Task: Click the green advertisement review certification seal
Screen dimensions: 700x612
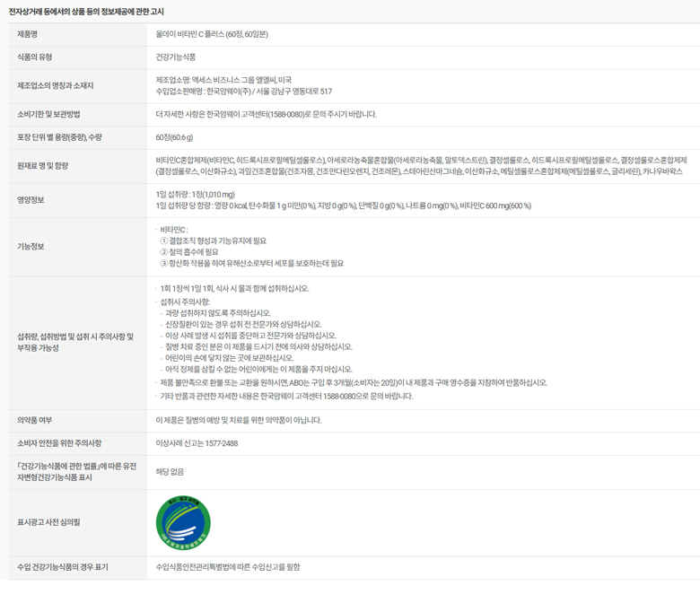Action: [x=183, y=521]
